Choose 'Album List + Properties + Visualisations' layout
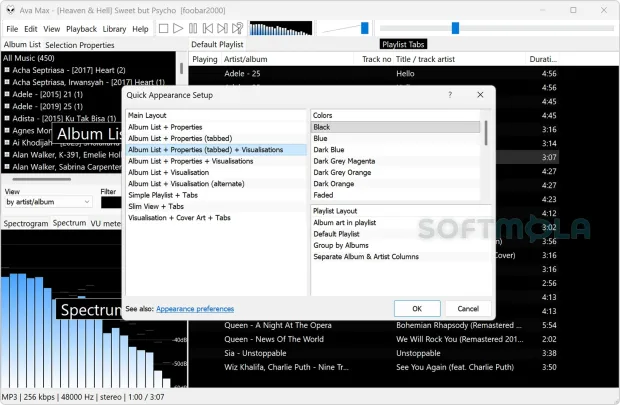Image resolution: width=620 pixels, height=405 pixels. point(216,161)
